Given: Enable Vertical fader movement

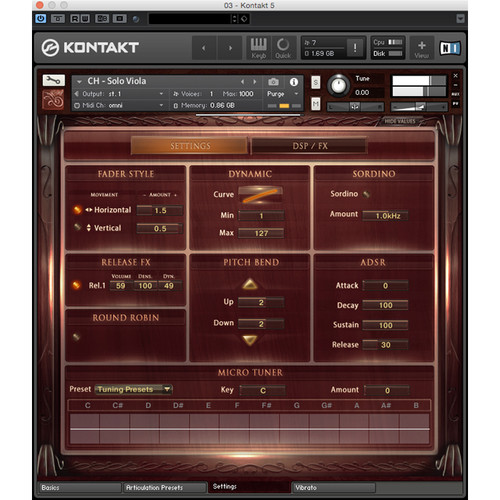Looking at the screenshot, I should (x=77, y=227).
